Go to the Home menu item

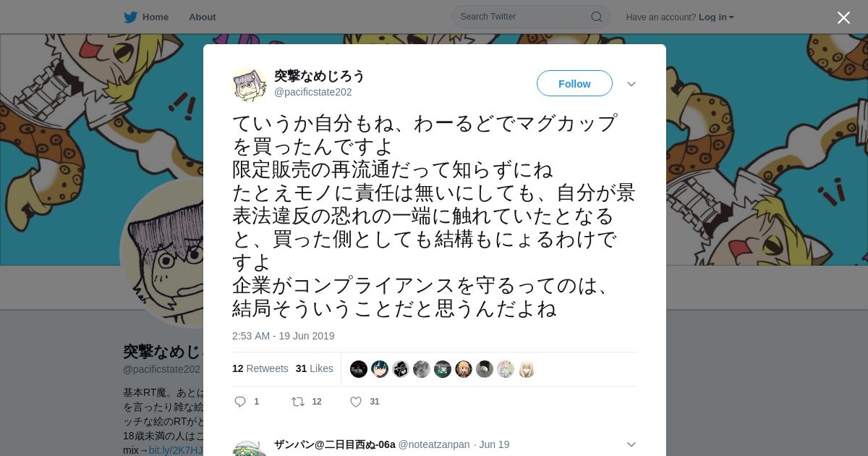coord(155,17)
